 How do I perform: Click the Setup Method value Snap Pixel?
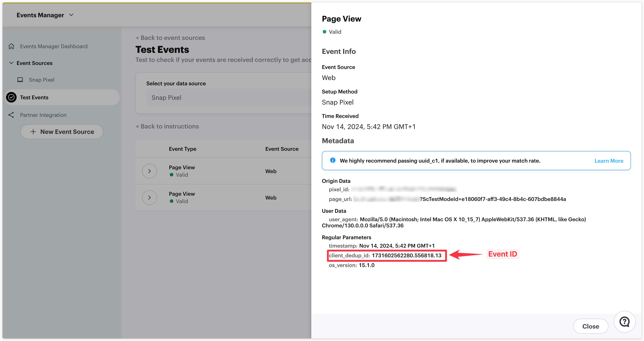click(337, 102)
